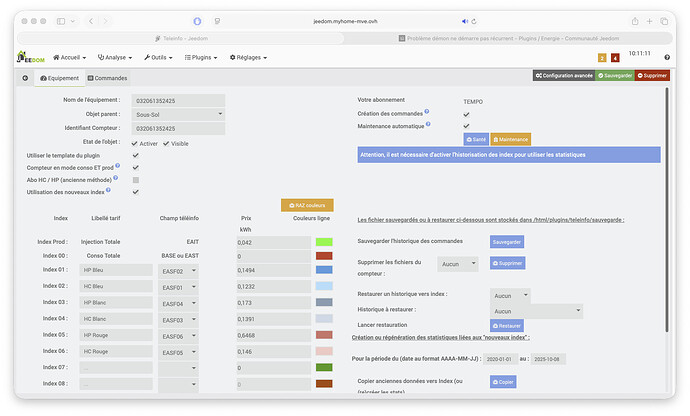Click the green Index Prod color swatch
Viewport: 690px width, 416px height.
click(323, 242)
